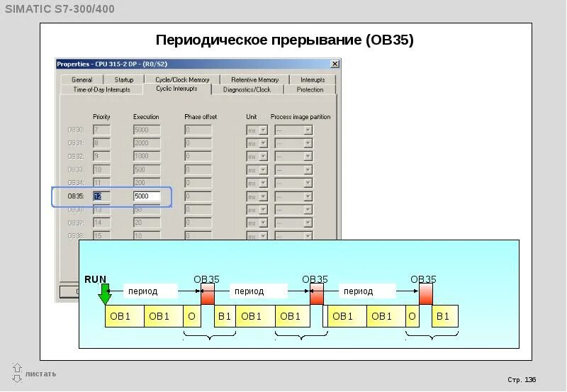Click OB32 phase offset field
The height and width of the screenshot is (392, 567).
[x=198, y=156]
